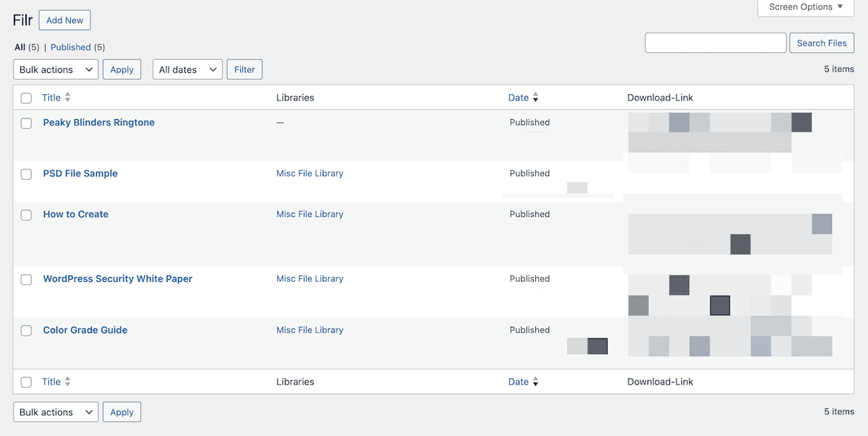
Task: Open the How to Create file entry
Action: click(x=75, y=214)
